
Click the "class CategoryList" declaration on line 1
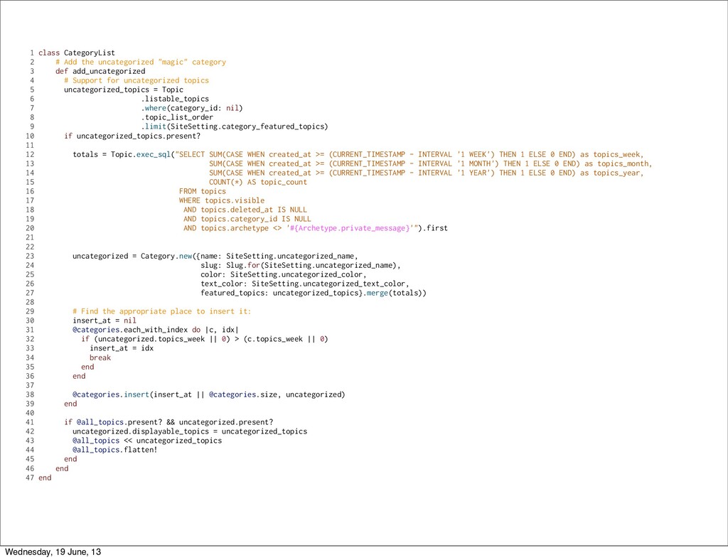click(x=76, y=53)
